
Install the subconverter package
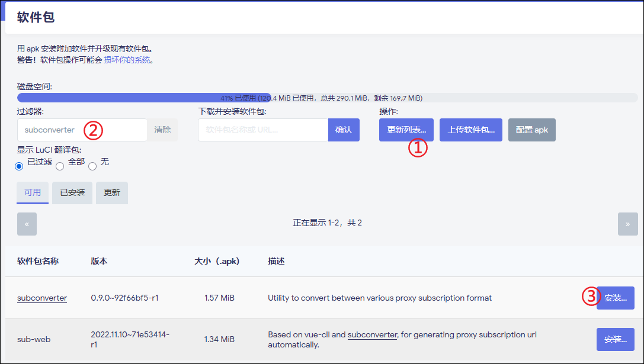pos(615,298)
